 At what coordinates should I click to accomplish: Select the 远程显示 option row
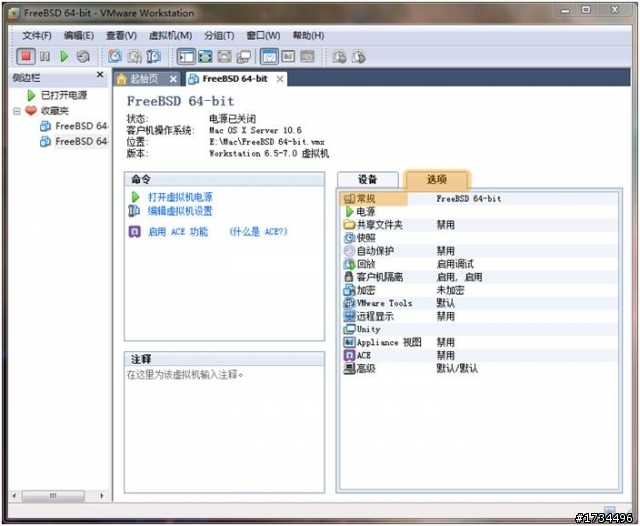[x=478, y=316]
